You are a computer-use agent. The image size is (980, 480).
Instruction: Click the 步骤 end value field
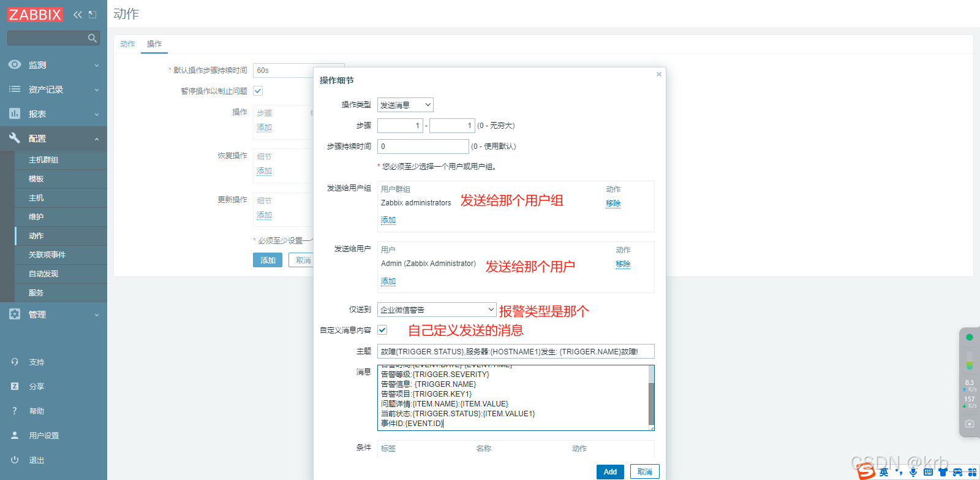click(452, 126)
